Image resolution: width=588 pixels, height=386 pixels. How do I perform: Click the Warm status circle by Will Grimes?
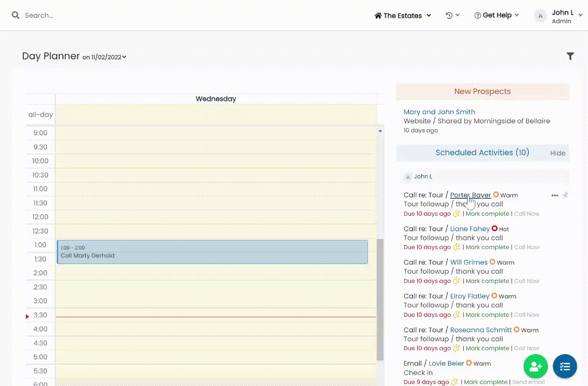[492, 262]
